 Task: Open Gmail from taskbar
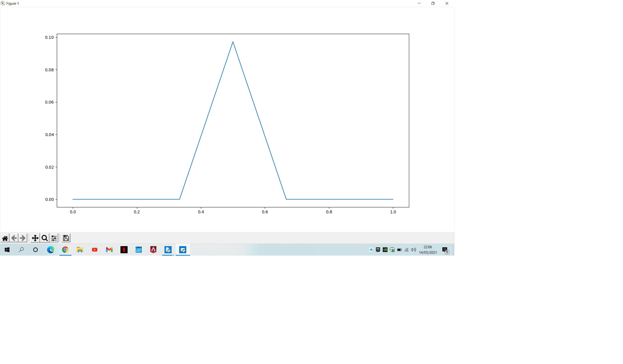click(109, 250)
